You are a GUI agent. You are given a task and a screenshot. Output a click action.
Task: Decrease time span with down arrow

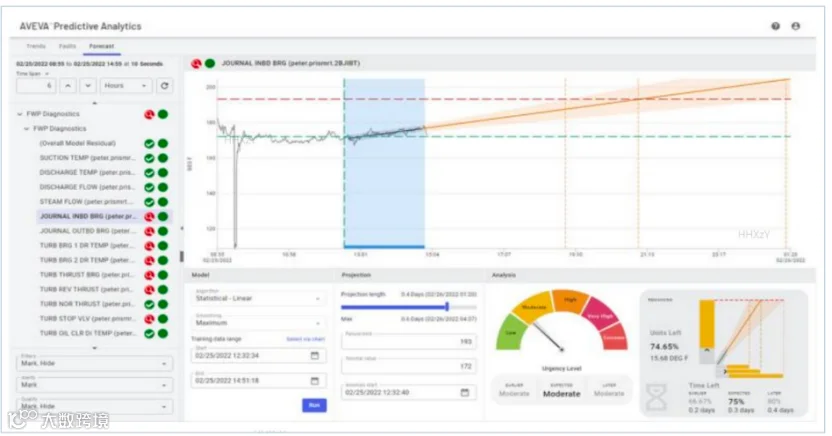tap(88, 85)
